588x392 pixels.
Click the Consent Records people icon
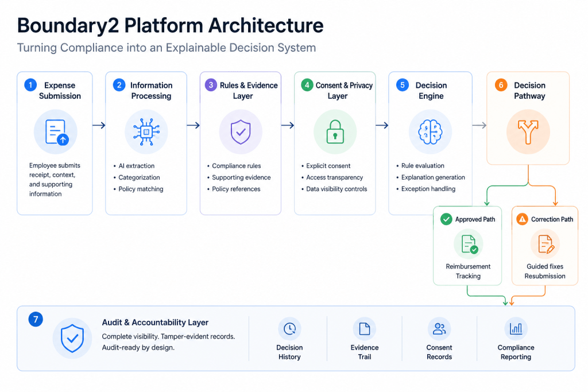click(x=439, y=329)
